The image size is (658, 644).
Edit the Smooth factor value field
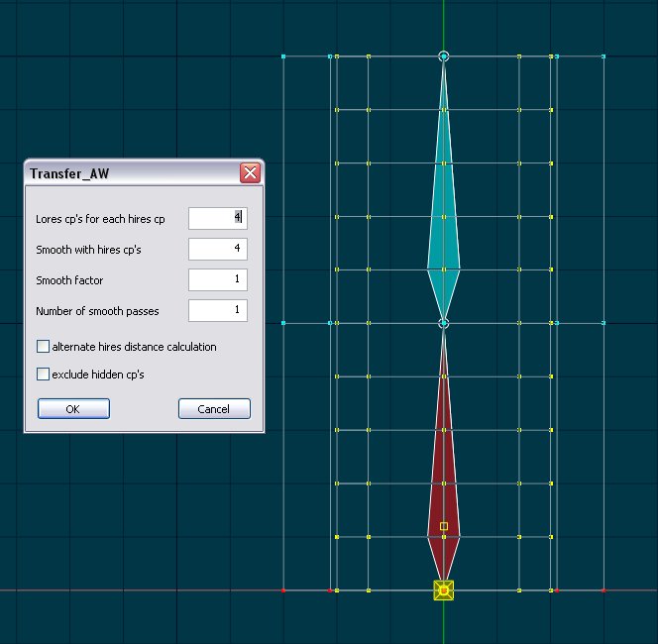click(218, 279)
